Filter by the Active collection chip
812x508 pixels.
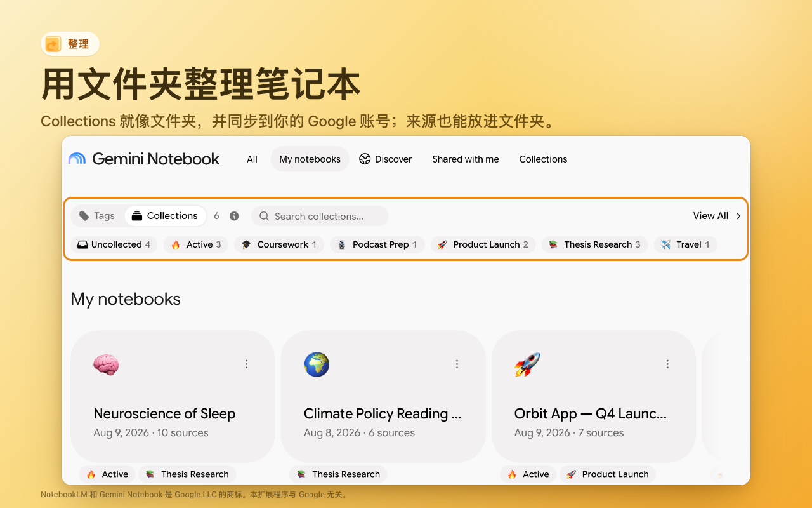click(x=196, y=244)
